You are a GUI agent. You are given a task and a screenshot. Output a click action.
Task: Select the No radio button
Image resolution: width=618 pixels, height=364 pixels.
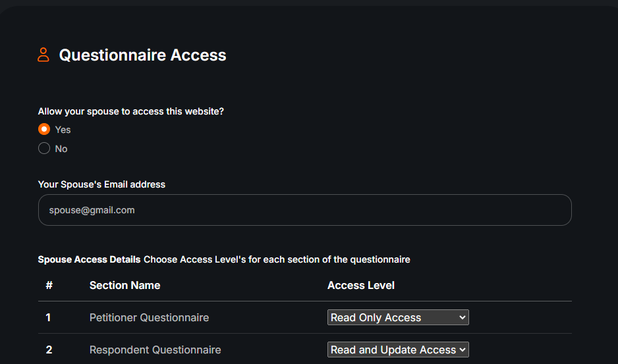(x=44, y=148)
